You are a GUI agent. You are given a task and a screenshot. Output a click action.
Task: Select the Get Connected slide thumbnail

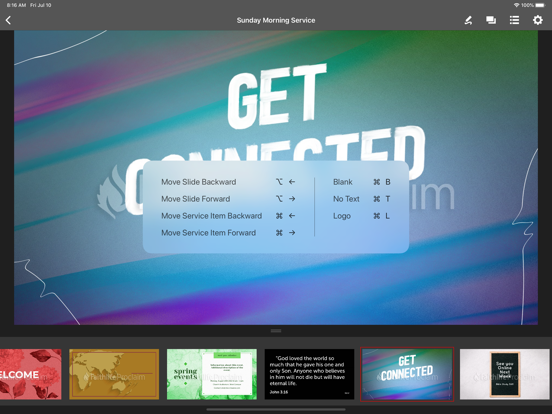[407, 374]
